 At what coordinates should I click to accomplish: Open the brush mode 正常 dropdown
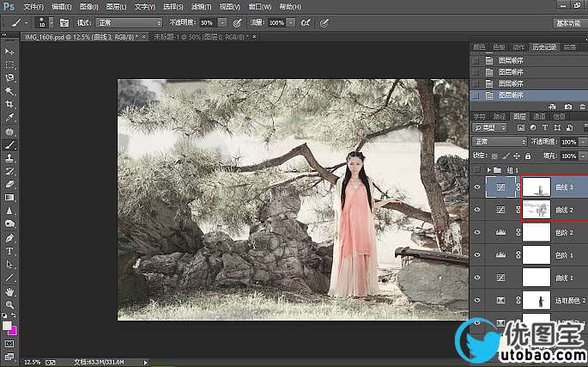point(129,23)
